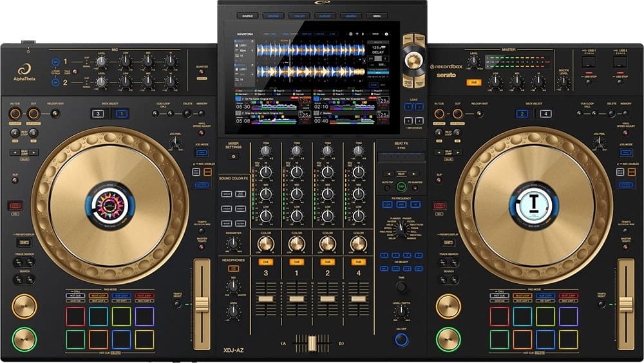Switch Beat FX ON/OFF button
The image size is (644, 363).
pos(401,339)
